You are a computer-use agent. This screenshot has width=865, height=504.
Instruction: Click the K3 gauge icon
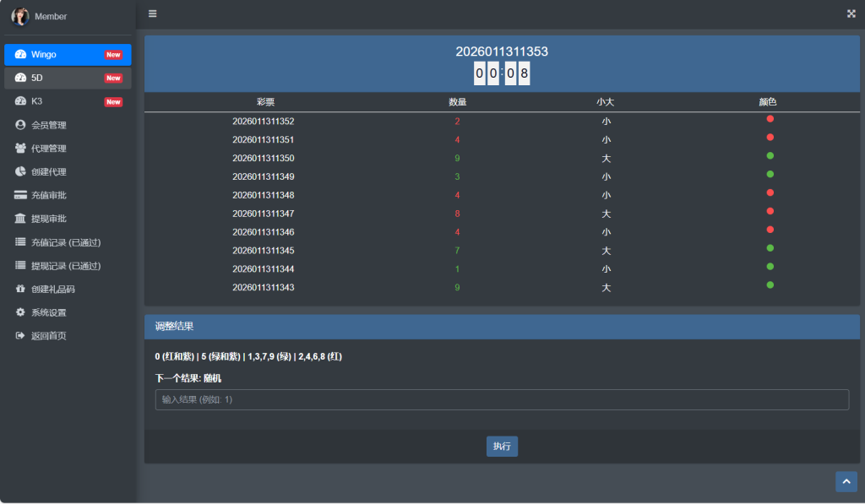20,101
